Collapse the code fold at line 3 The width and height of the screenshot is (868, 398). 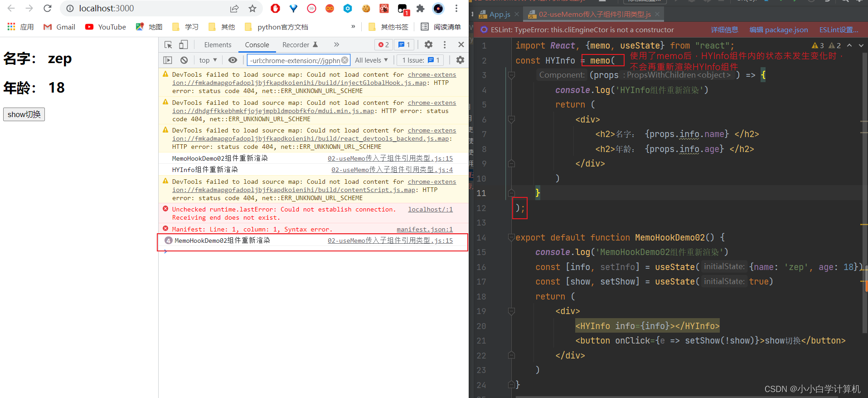point(511,75)
